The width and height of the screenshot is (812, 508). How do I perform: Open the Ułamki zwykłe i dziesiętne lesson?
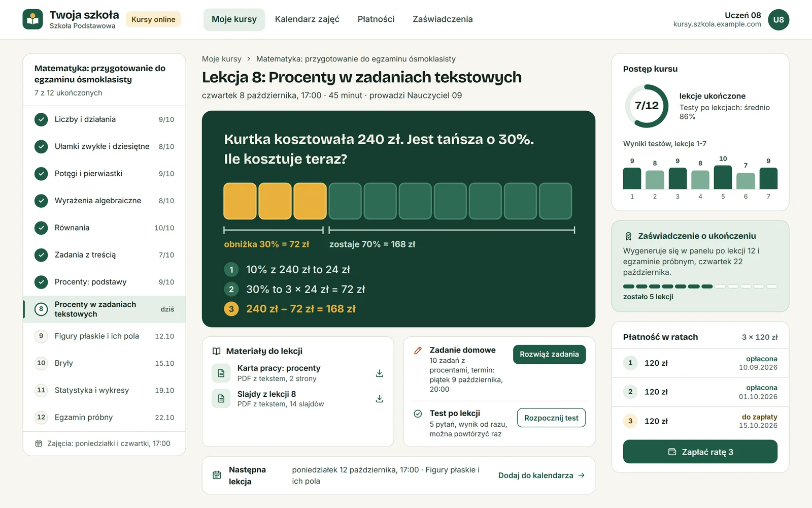pyautogui.click(x=105, y=146)
